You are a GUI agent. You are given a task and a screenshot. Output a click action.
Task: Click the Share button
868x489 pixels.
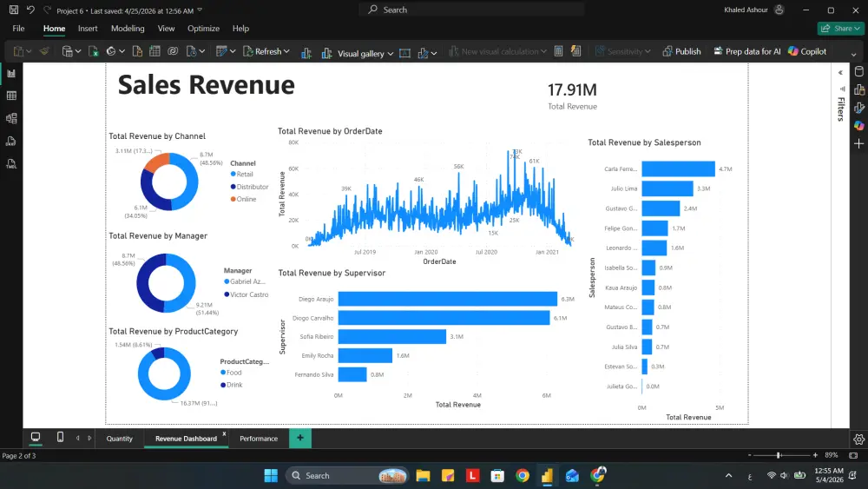(x=840, y=29)
